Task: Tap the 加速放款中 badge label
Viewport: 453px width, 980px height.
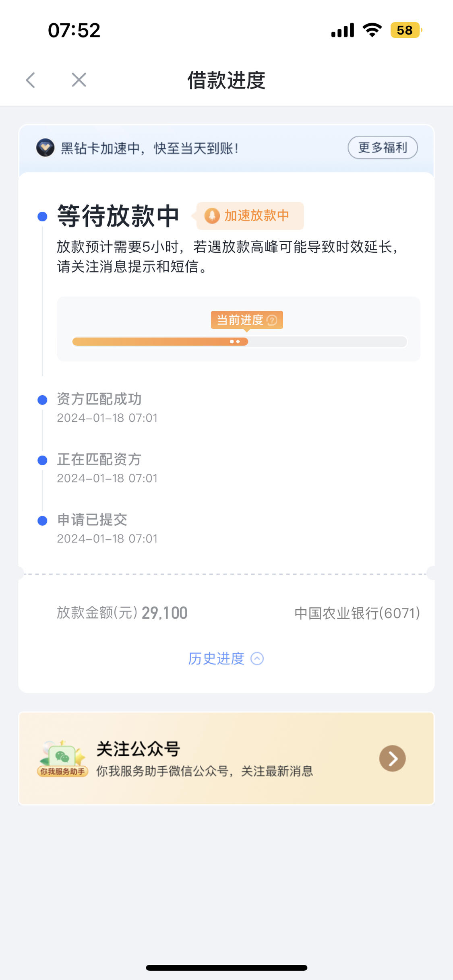Action: tap(256, 216)
